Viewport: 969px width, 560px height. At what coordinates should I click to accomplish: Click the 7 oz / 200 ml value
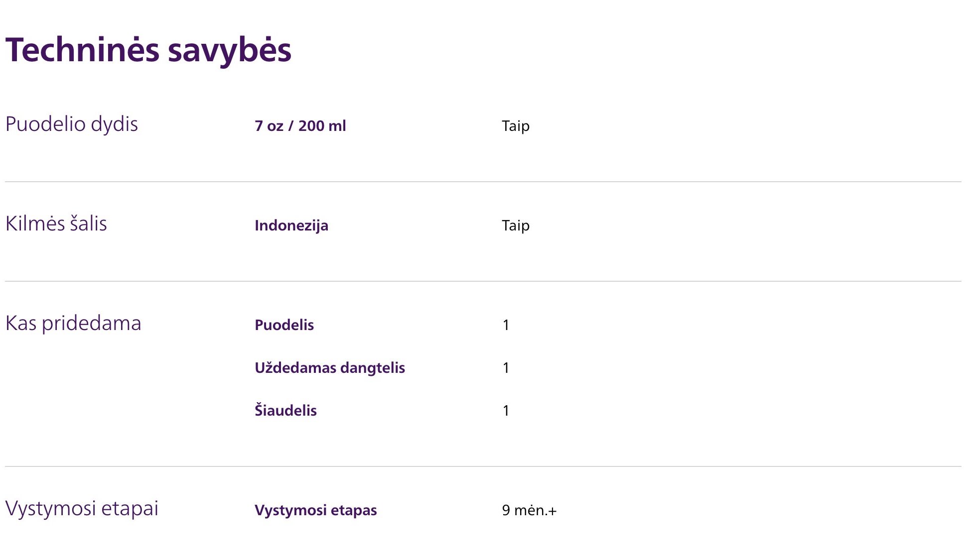[300, 126]
